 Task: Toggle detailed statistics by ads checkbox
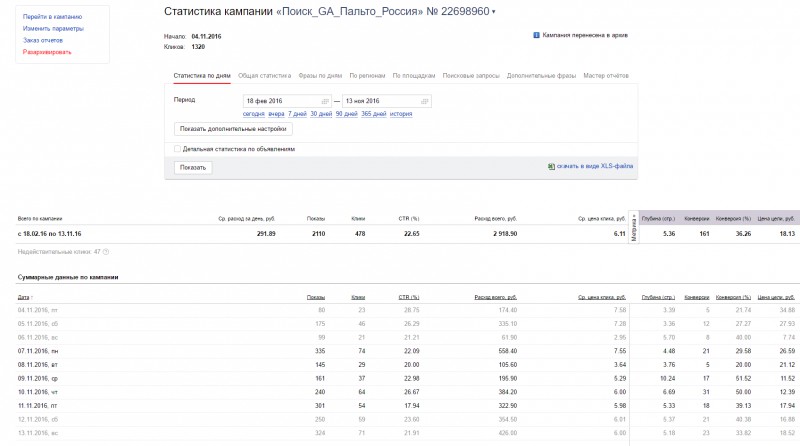[x=177, y=148]
